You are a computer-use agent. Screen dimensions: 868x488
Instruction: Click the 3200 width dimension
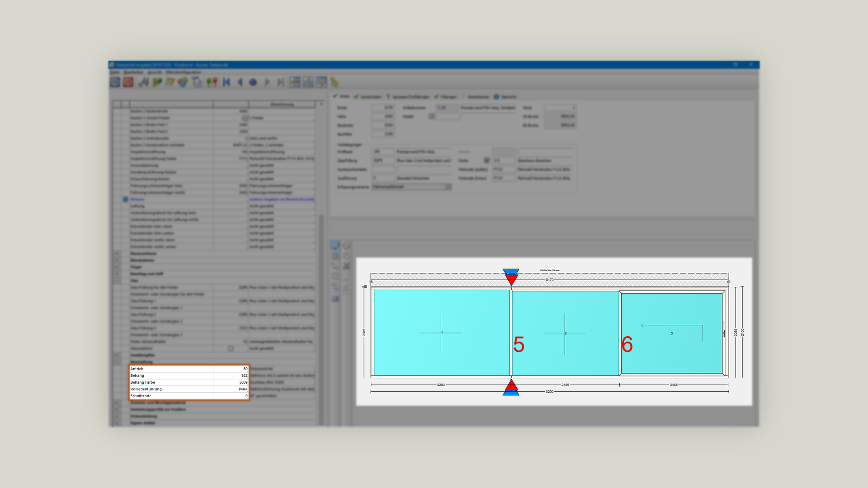(x=441, y=385)
